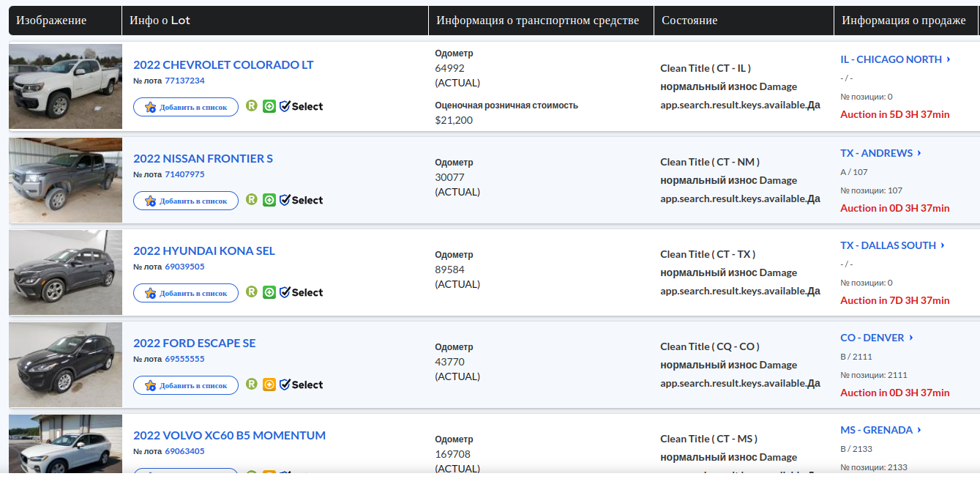This screenshot has height=479, width=980.
Task: Click the green plus icon for Hyundai Kona
Action: point(269,292)
